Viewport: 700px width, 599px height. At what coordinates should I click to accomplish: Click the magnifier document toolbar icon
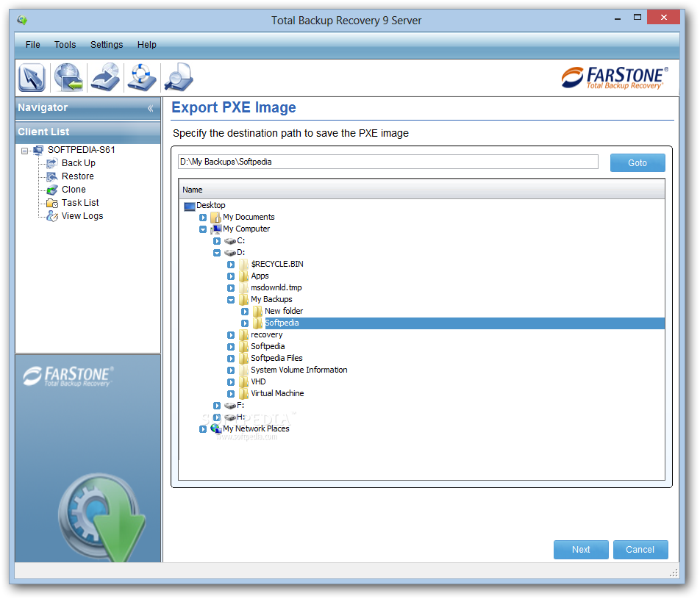click(x=179, y=77)
